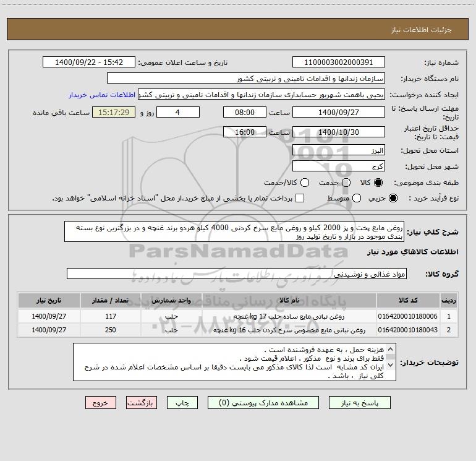
Task: Click the remaining days field showing 4
Action: [x=178, y=112]
